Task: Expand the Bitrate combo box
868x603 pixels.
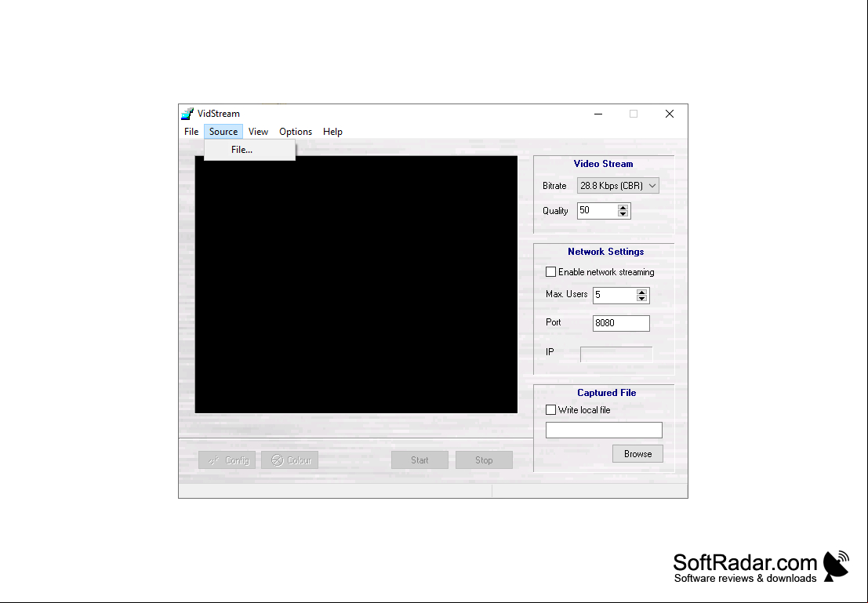Action: tap(618, 186)
